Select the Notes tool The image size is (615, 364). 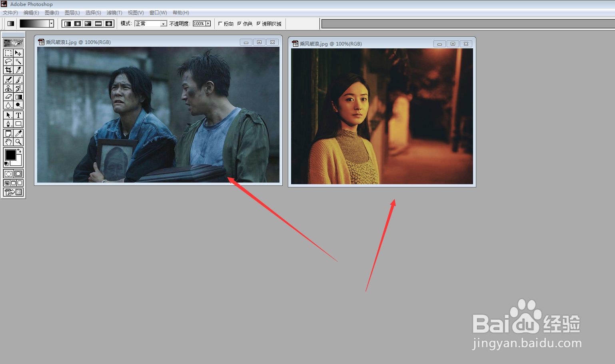pyautogui.click(x=8, y=133)
